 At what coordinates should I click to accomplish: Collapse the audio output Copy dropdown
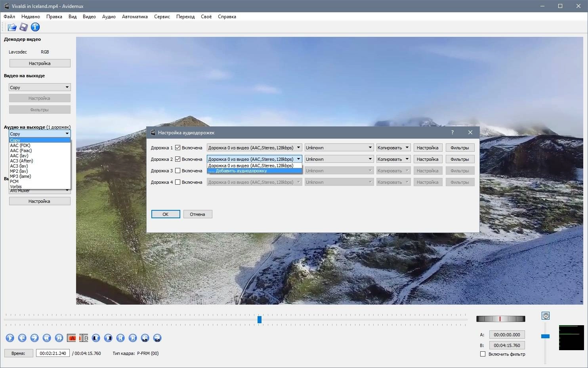pos(40,134)
